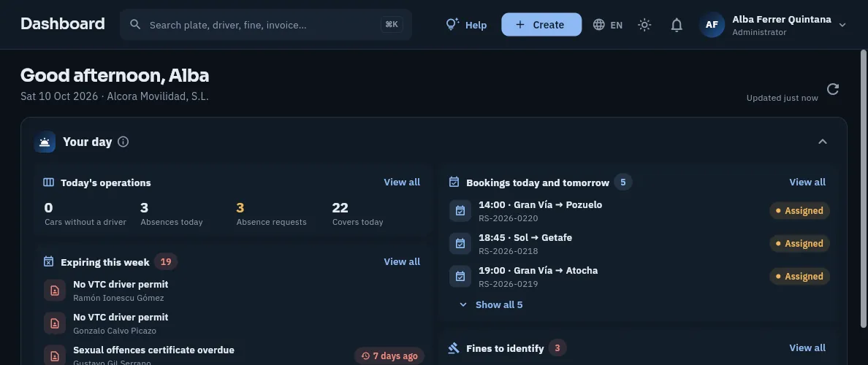
Task: Click booking icon for Sol → Getafe
Action: (x=460, y=243)
